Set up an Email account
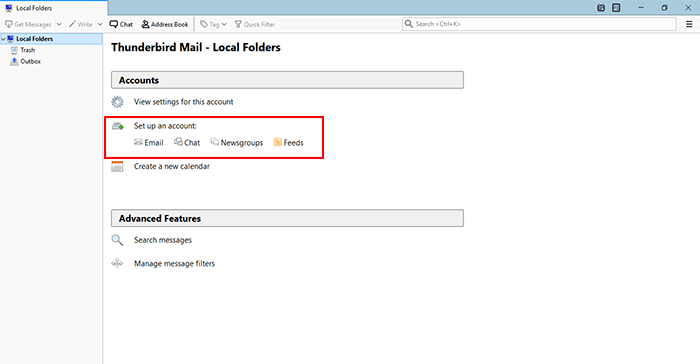The image size is (700, 364). click(x=149, y=142)
